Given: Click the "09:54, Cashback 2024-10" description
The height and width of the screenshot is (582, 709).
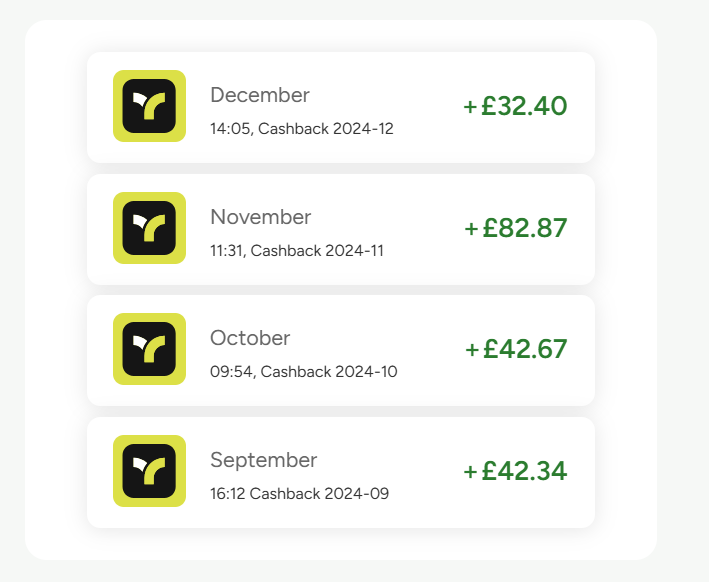Looking at the screenshot, I should (303, 372).
